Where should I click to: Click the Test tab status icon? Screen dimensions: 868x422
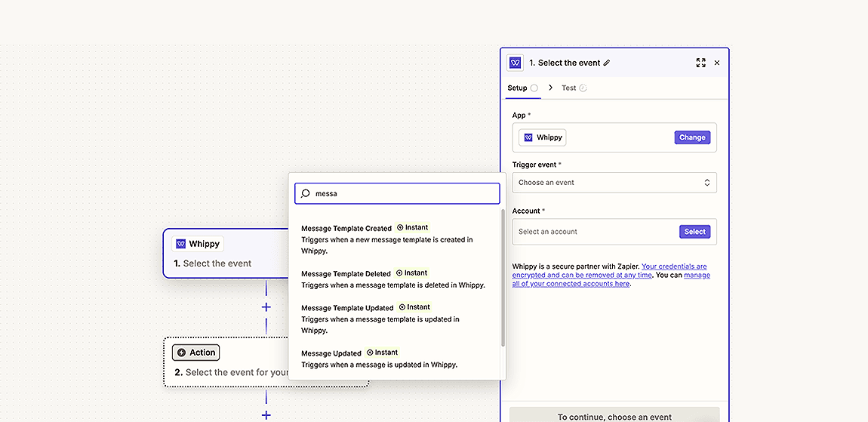pos(583,88)
